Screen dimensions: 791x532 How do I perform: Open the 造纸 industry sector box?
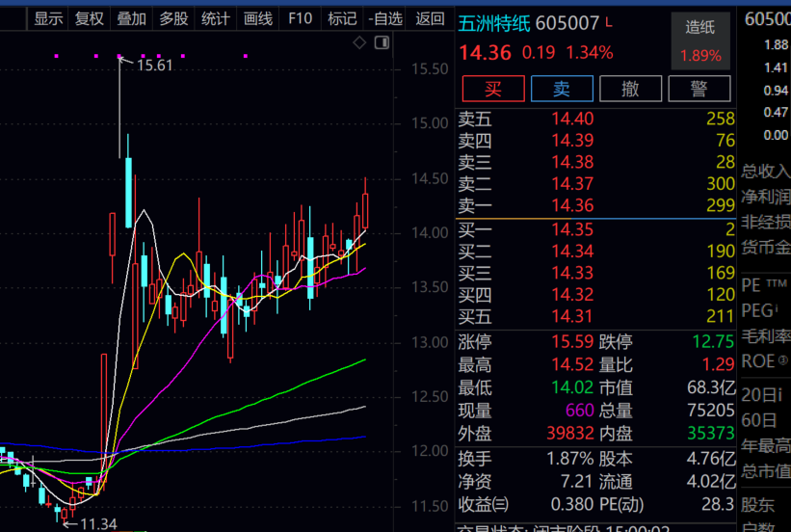coord(700,40)
